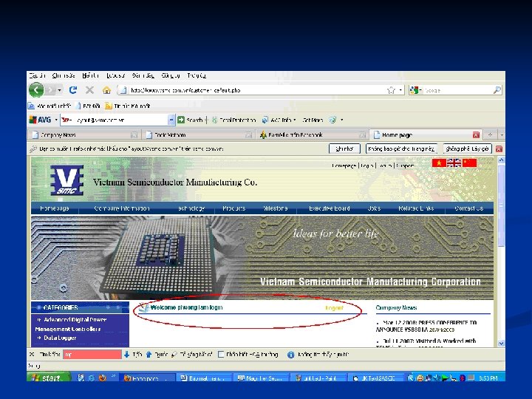The width and height of the screenshot is (532, 399).
Task: Switch language with the UK flag
Action: 454,163
